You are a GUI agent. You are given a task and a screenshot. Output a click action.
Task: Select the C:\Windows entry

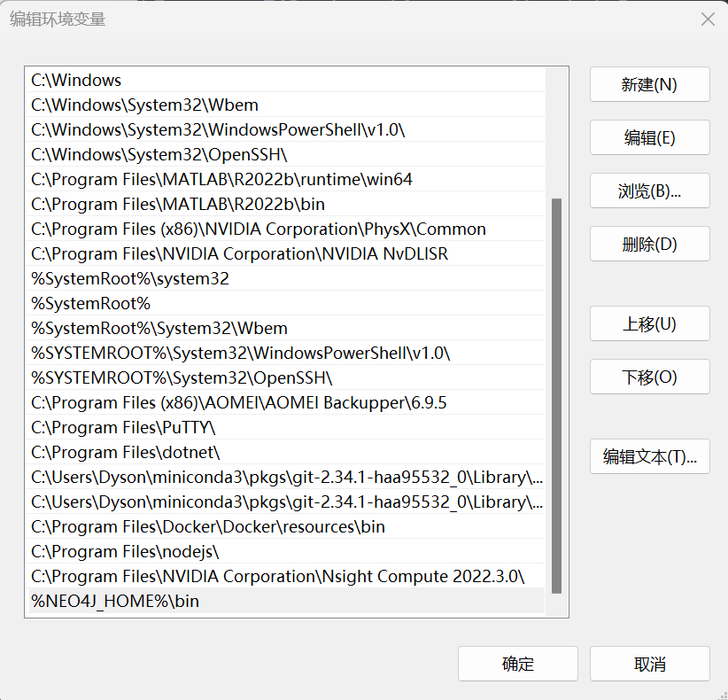click(285, 80)
